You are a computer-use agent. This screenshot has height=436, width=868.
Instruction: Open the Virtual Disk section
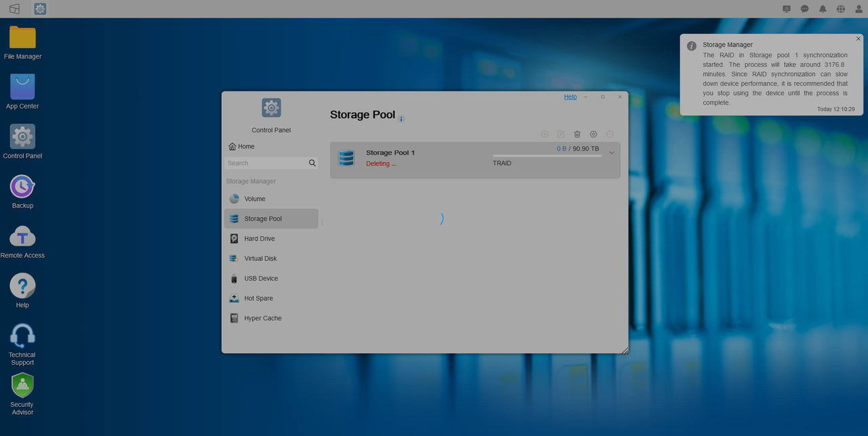271,258
